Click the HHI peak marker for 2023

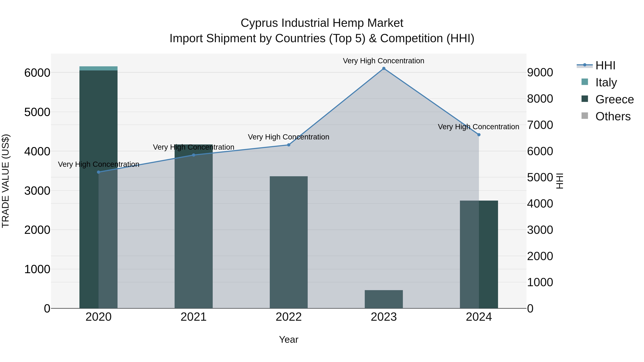(x=384, y=68)
